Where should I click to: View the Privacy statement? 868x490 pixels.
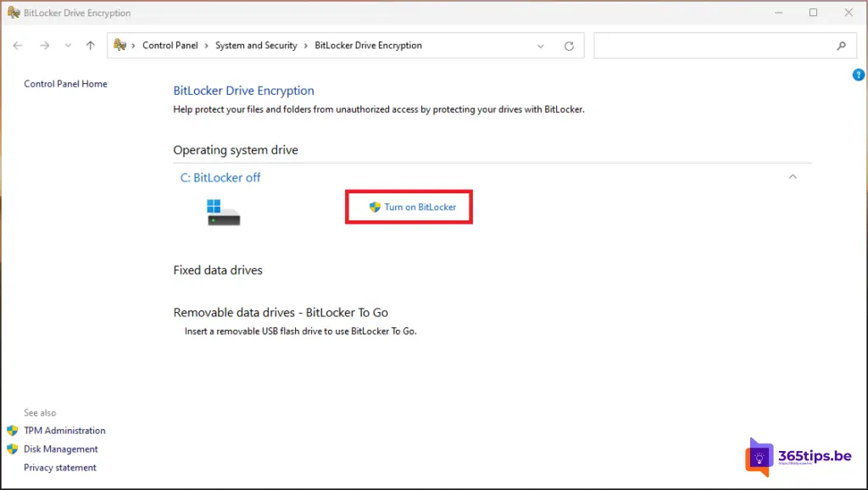pyautogui.click(x=60, y=468)
